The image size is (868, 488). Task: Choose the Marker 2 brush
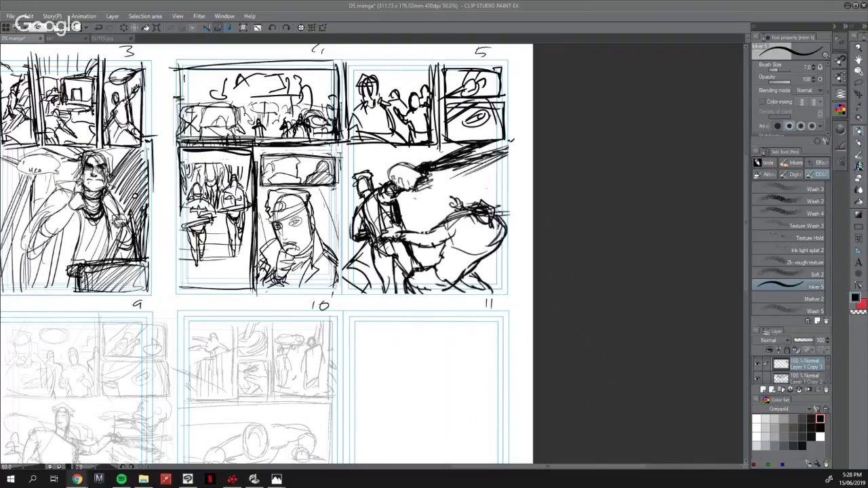(788, 299)
